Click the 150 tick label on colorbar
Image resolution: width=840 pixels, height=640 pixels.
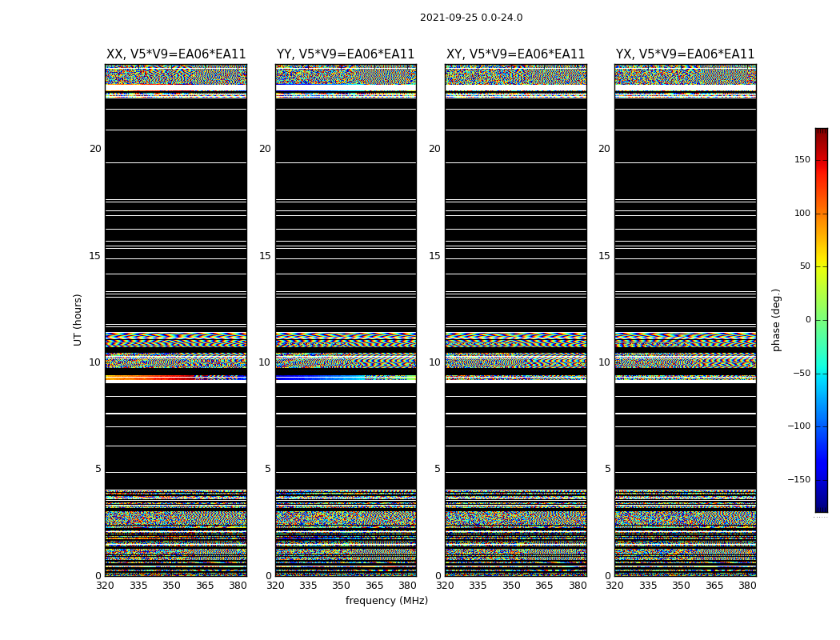coord(802,160)
